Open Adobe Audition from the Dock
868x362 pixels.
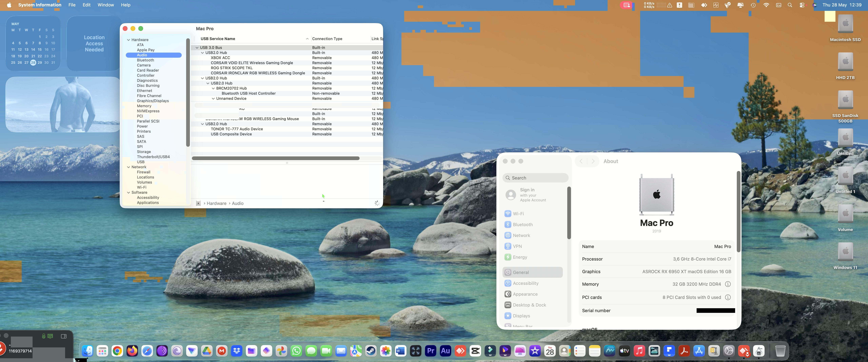click(x=446, y=351)
